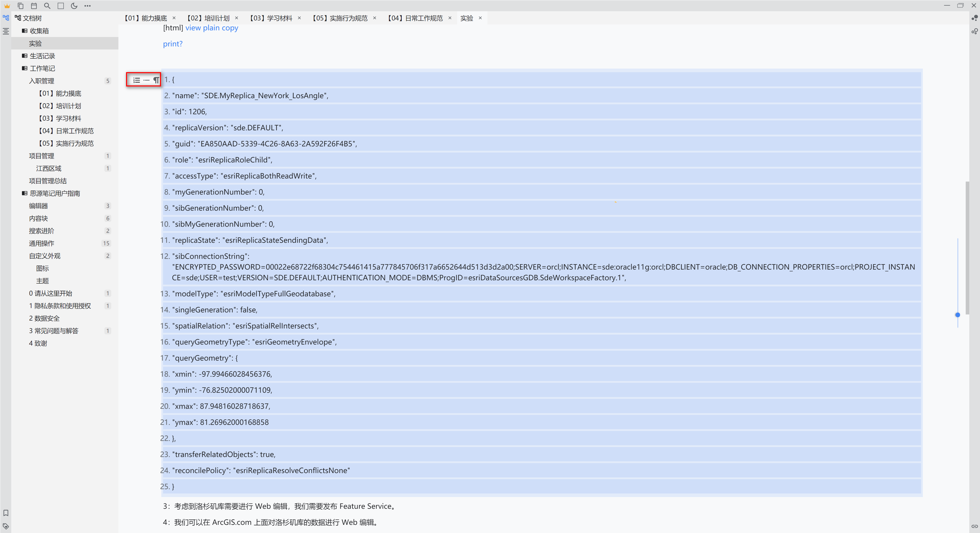Click the blue scroll position dot
The width and height of the screenshot is (980, 533).
(958, 315)
